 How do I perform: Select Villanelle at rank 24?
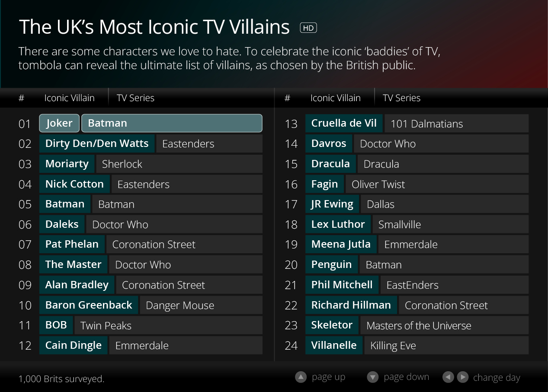click(334, 345)
